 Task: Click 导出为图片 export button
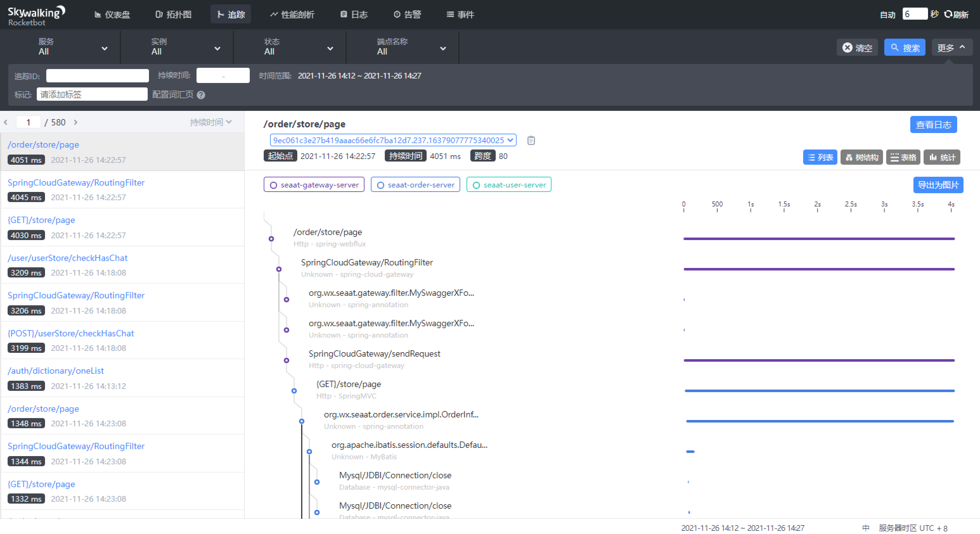(938, 185)
